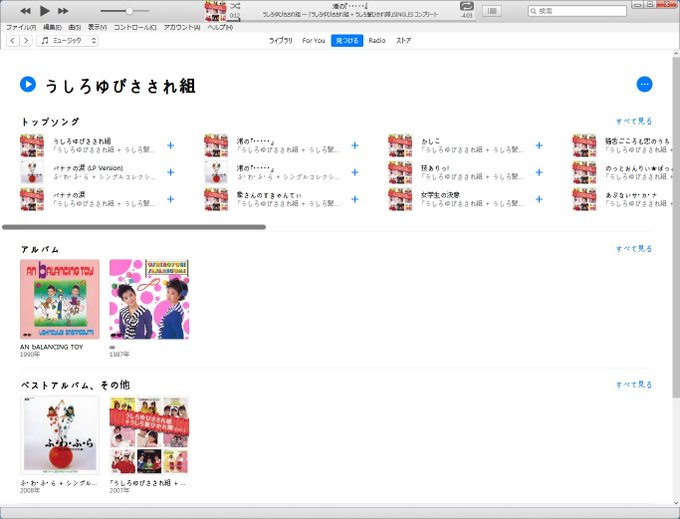This screenshot has width=680, height=519.
Task: Click すべて見る for アルバム
Action: [634, 249]
